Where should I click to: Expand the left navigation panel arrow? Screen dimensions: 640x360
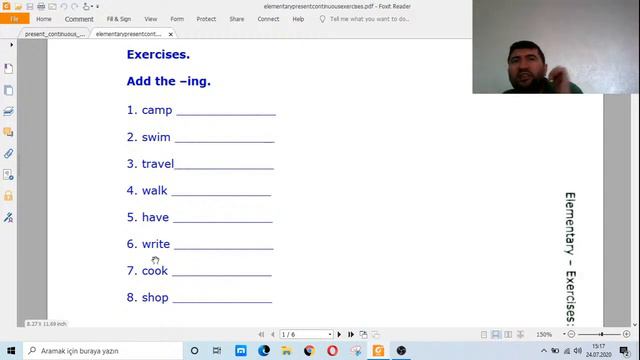coord(11,44)
